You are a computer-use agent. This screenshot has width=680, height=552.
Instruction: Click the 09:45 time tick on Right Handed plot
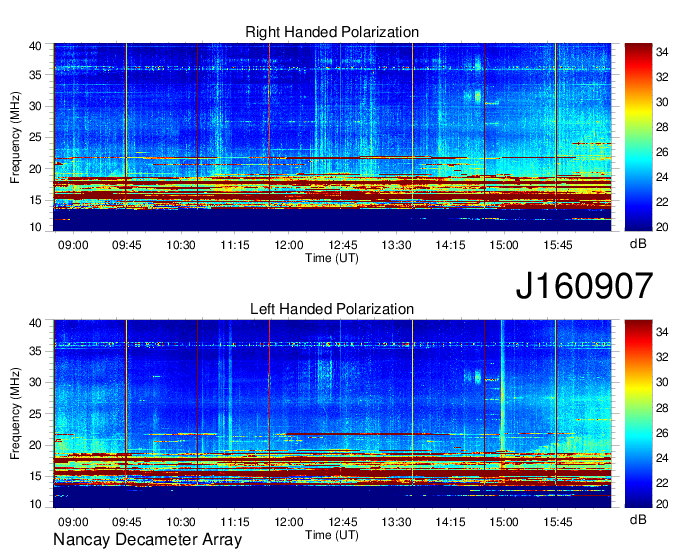coord(127,245)
